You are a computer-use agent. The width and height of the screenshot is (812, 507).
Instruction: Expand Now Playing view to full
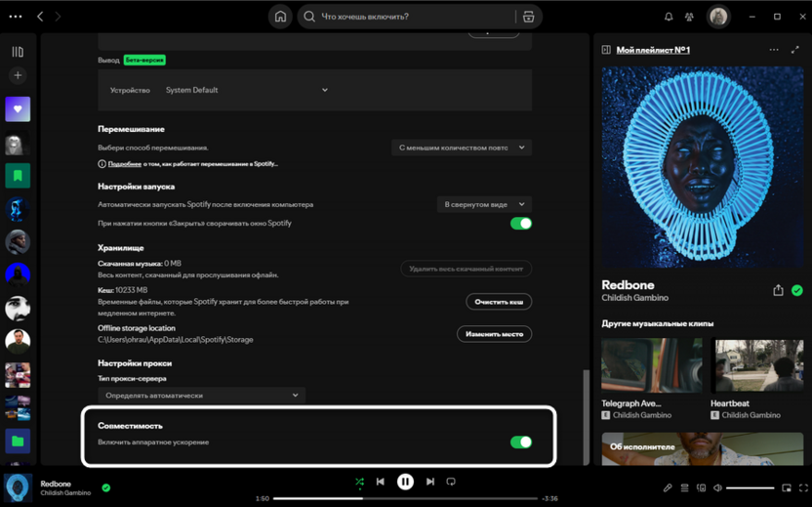tap(794, 50)
